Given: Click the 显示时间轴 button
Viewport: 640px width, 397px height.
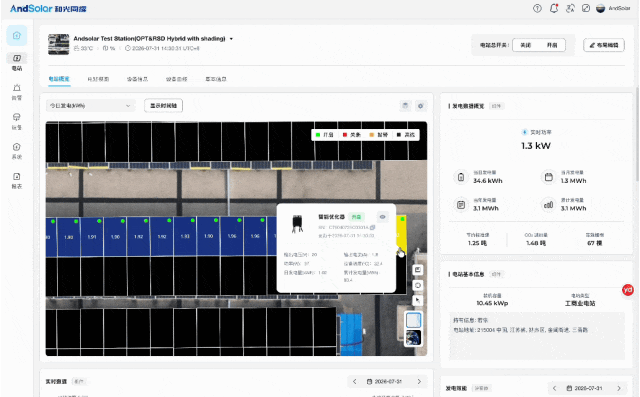Looking at the screenshot, I should pos(163,106).
